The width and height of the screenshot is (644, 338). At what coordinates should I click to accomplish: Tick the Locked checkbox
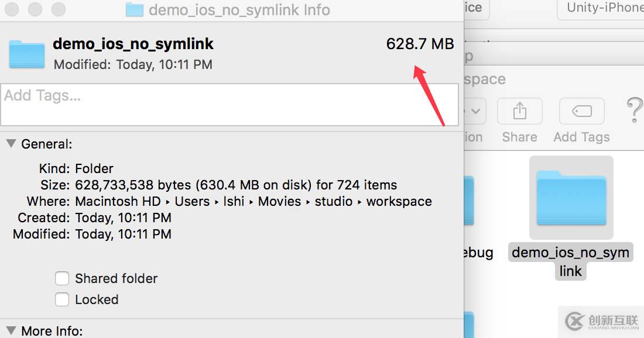(62, 299)
